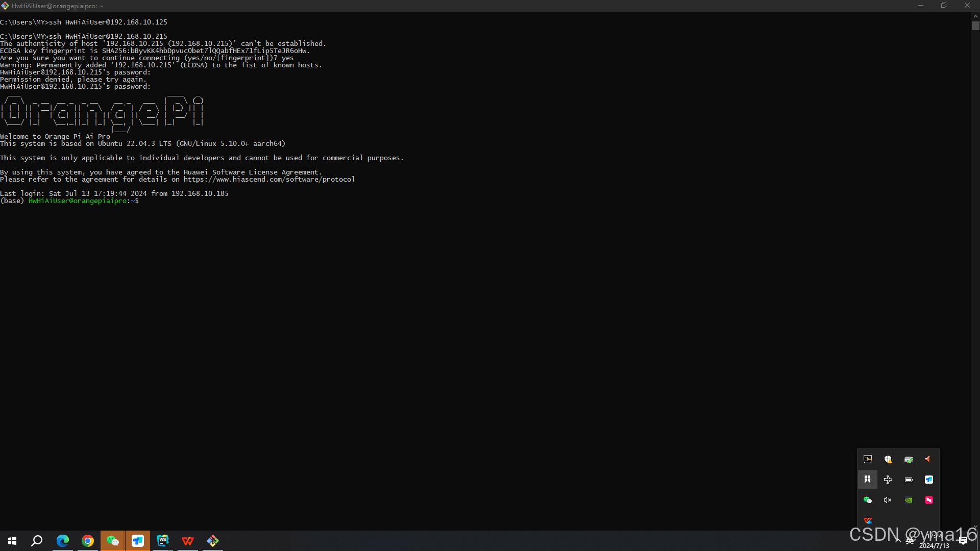Click the ECDSA key fingerprint line

(155, 51)
